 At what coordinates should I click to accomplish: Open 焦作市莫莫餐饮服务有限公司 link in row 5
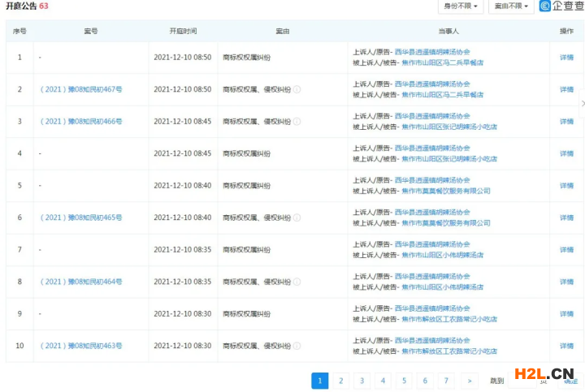(x=446, y=191)
